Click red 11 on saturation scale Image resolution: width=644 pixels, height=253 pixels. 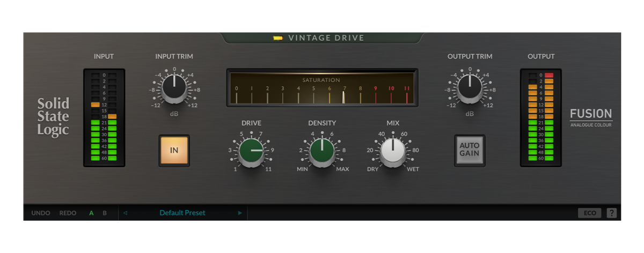coord(406,88)
